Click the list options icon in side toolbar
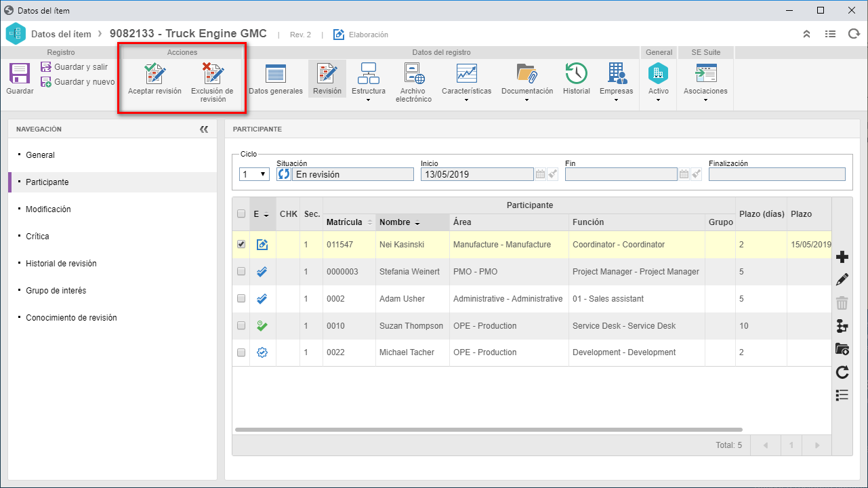 click(842, 395)
